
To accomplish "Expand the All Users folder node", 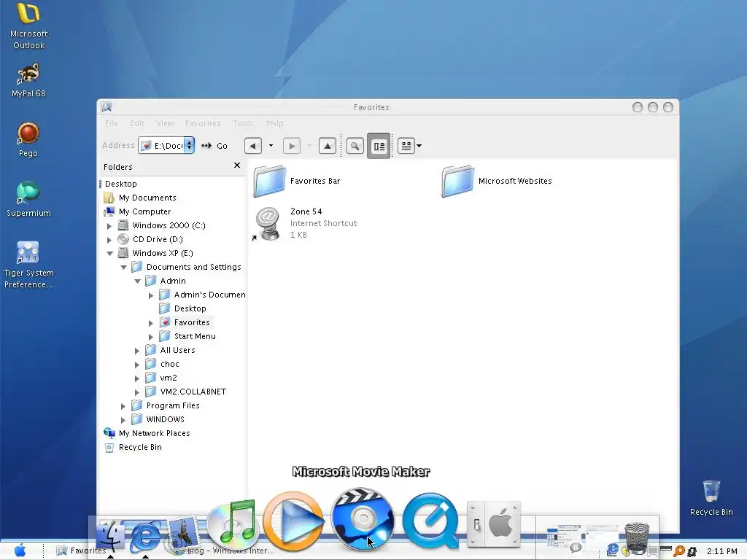I will point(137,351).
